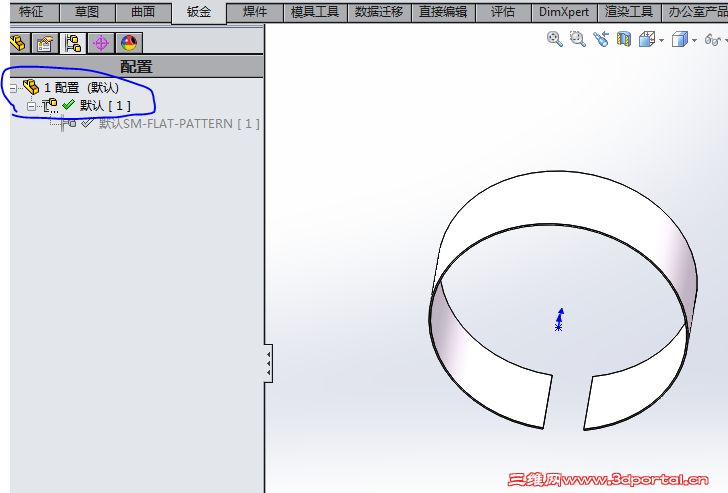
Task: Click the Zoom to Fit icon
Action: 555,39
